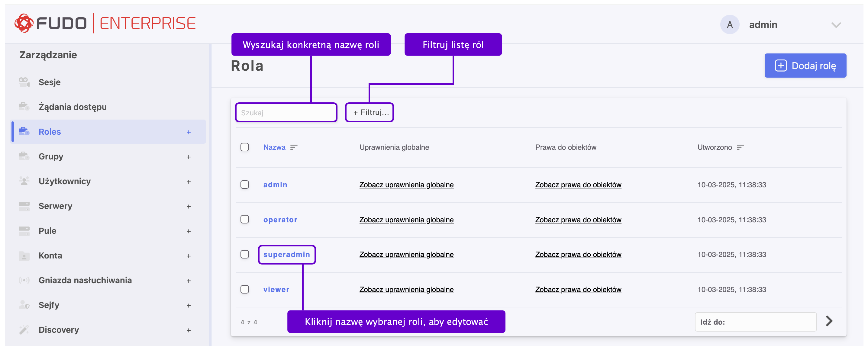The image size is (868, 353).
Task: Sort by Utworzono column sort icon
Action: (x=740, y=147)
